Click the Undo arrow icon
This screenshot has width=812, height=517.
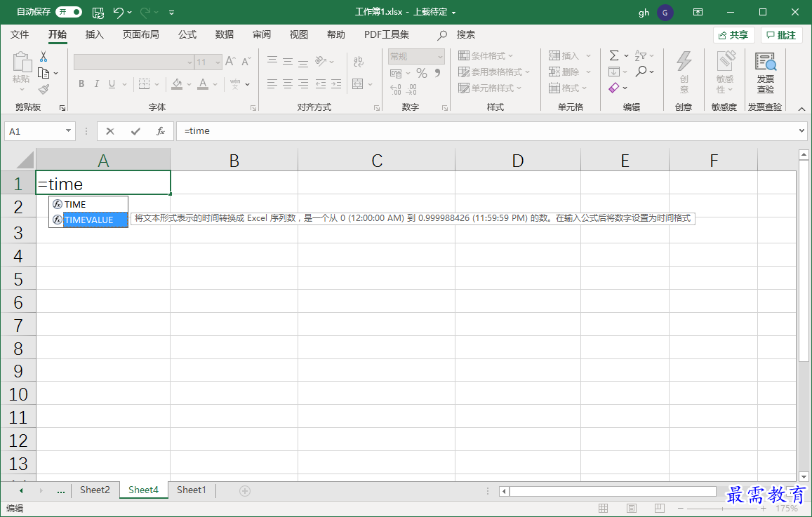click(118, 12)
